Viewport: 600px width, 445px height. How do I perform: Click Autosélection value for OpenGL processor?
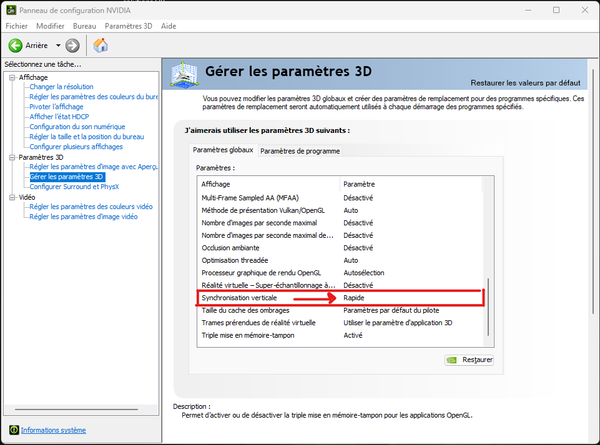coord(364,273)
